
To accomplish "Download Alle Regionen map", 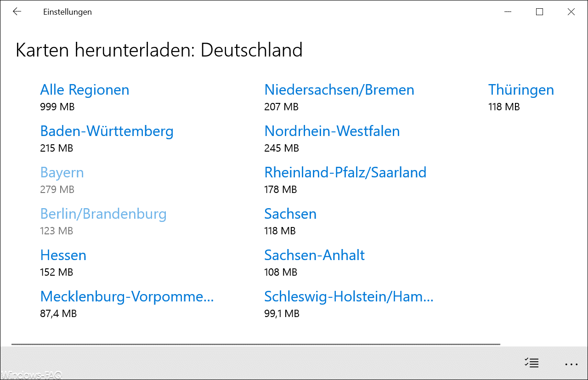I will click(x=85, y=90).
